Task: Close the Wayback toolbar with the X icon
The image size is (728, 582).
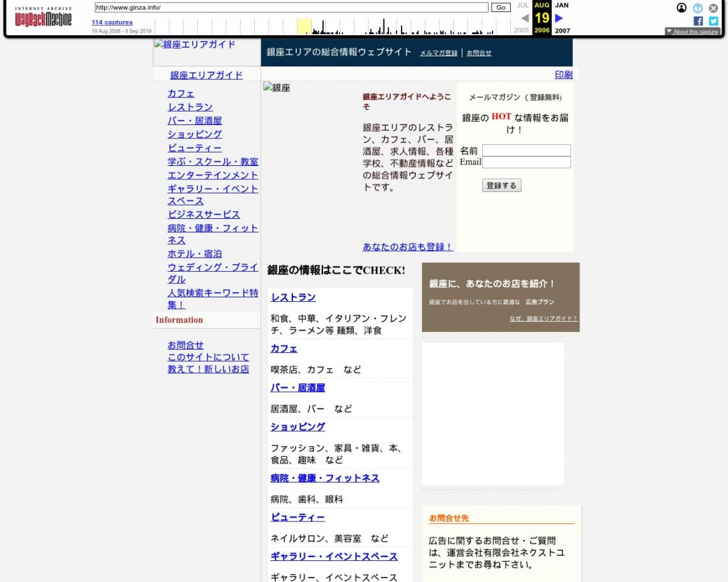Action: point(713,8)
